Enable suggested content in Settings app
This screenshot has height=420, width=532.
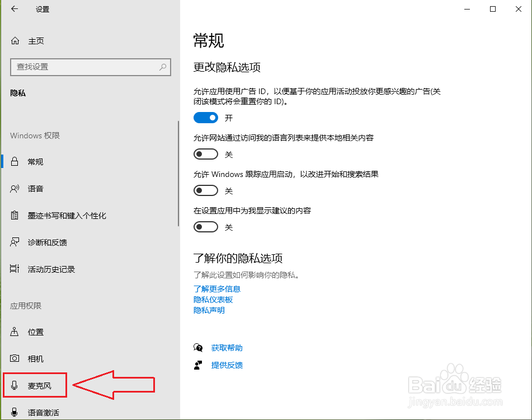[x=206, y=227]
